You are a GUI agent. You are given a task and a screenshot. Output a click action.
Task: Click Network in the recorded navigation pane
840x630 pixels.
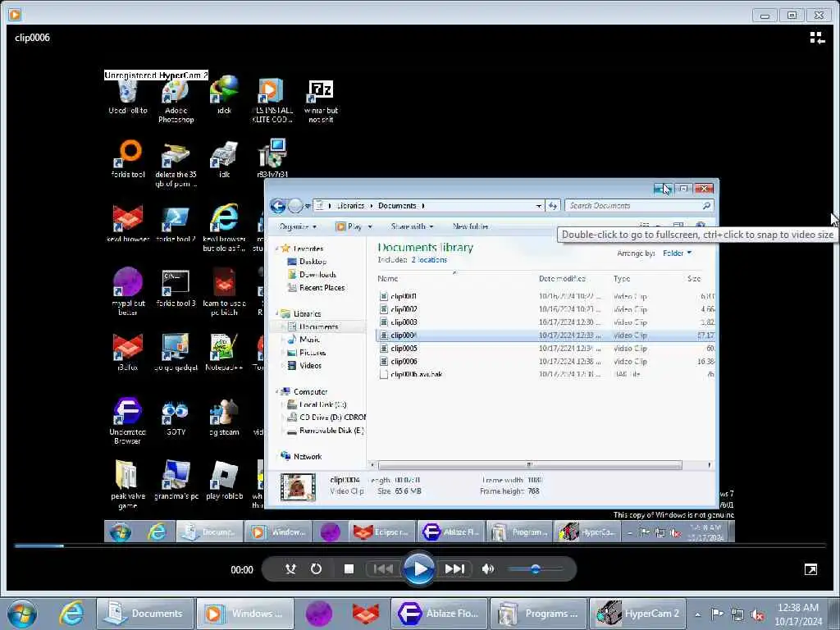(x=307, y=456)
